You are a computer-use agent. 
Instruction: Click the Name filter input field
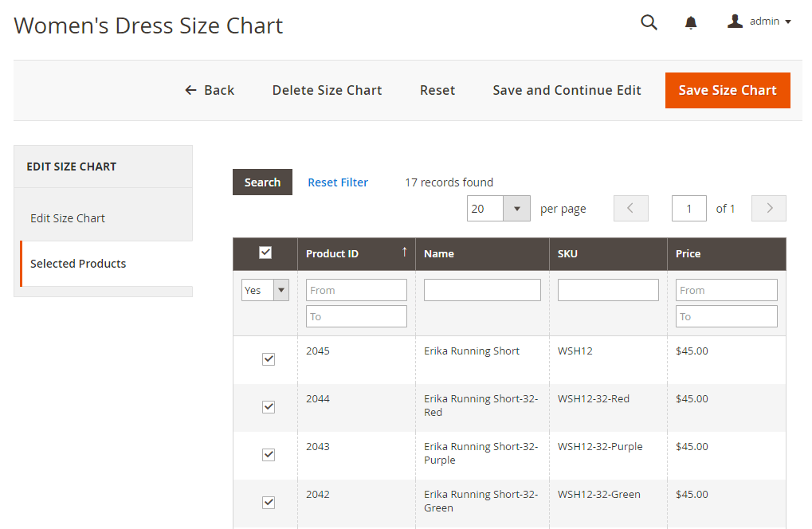482,290
